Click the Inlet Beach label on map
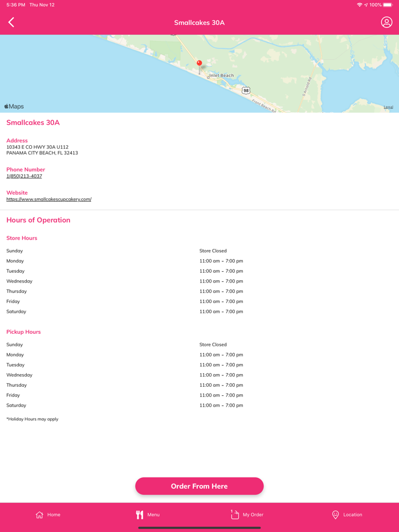The image size is (399, 532). tap(221, 76)
